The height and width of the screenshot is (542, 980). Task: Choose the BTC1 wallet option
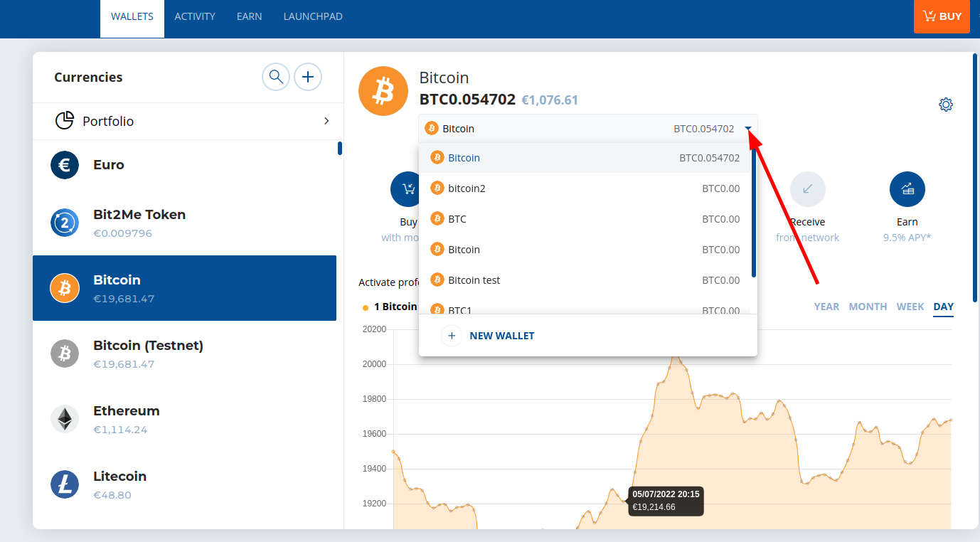[585, 307]
